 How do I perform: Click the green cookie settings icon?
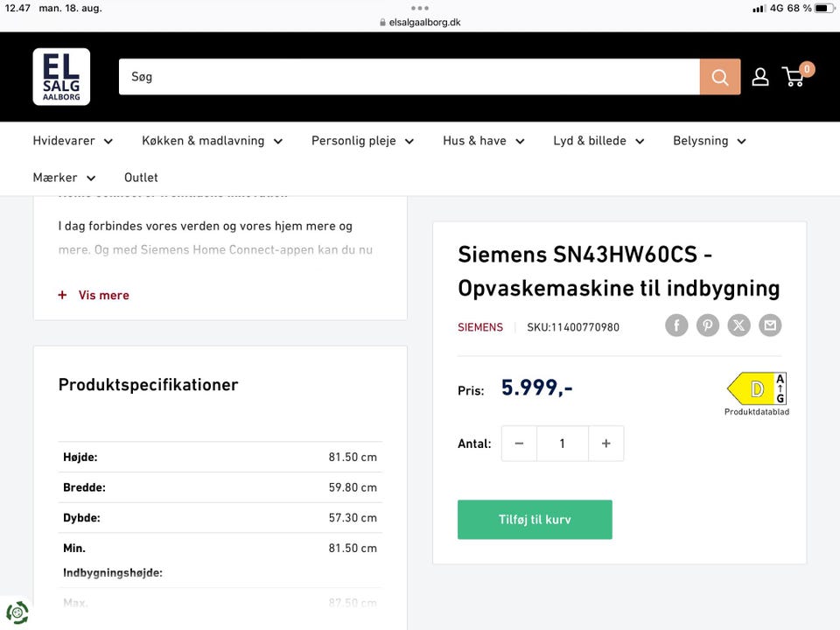coord(17,612)
